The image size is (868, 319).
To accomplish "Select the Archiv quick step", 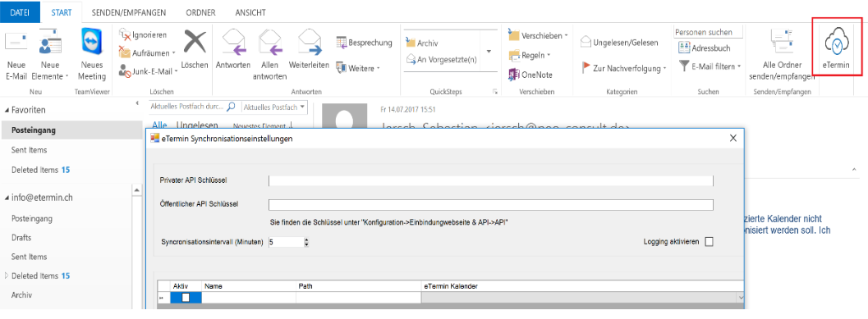I will pyautogui.click(x=422, y=43).
